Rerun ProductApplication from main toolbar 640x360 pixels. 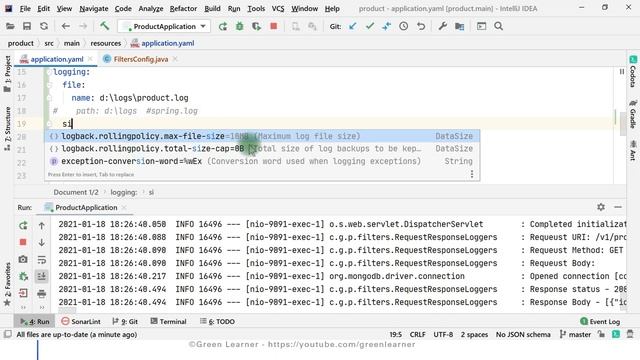[x=223, y=27]
